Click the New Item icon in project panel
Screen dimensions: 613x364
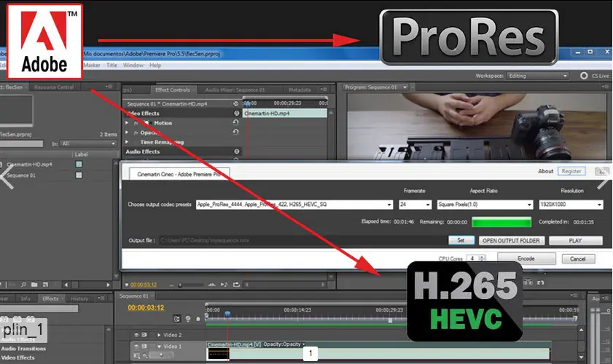tap(45, 285)
